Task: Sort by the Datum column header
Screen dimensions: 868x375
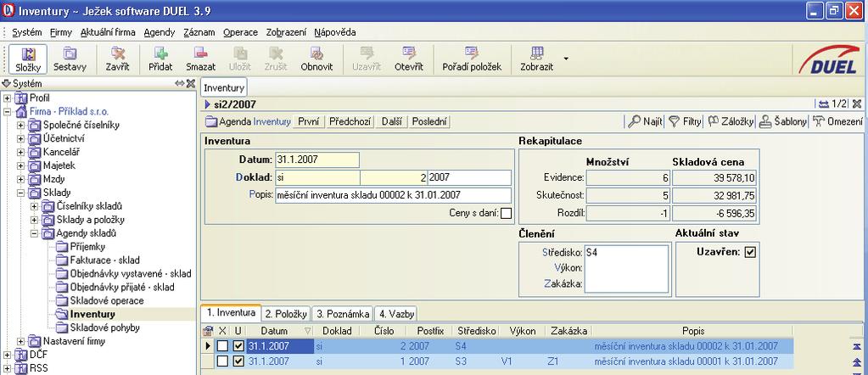Action: 279,331
